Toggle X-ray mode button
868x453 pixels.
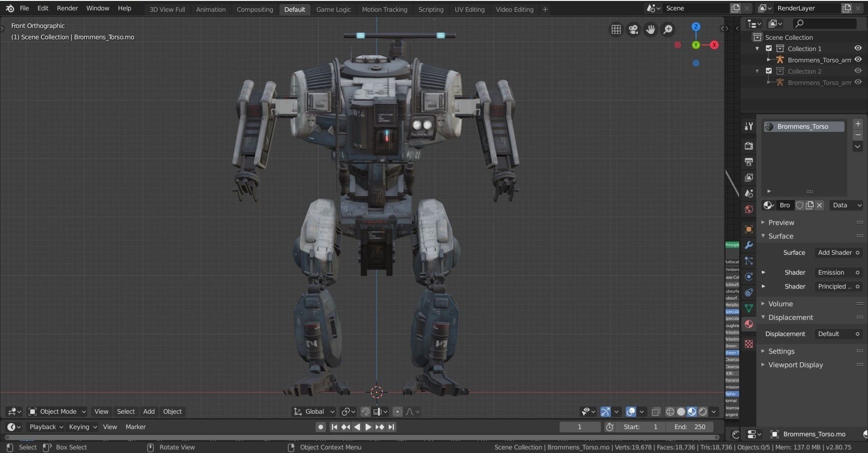point(656,411)
